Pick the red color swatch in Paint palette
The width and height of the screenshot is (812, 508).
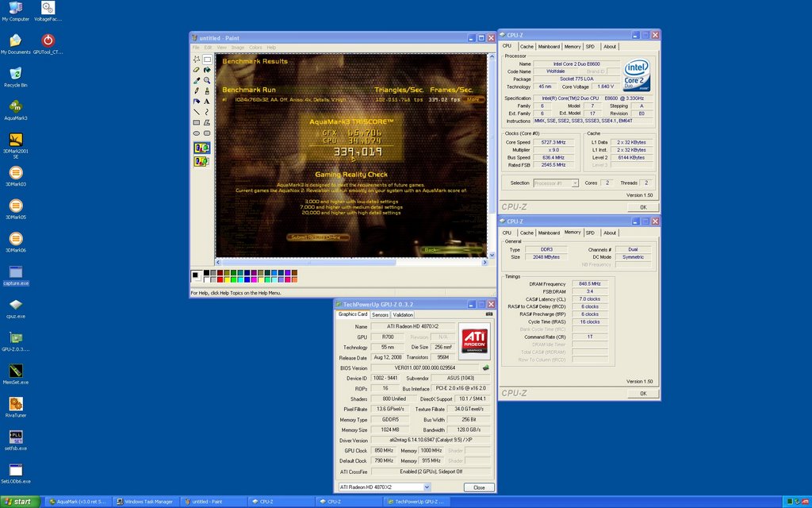coord(220,279)
